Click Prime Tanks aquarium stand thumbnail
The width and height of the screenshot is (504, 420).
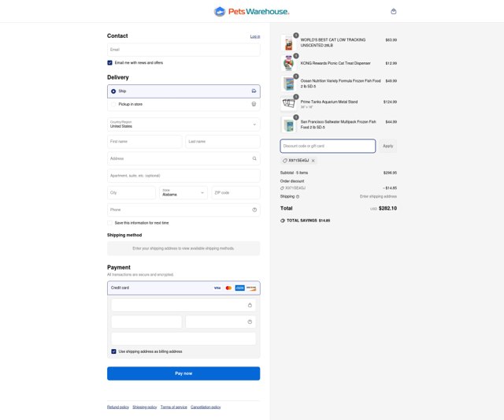(289, 104)
